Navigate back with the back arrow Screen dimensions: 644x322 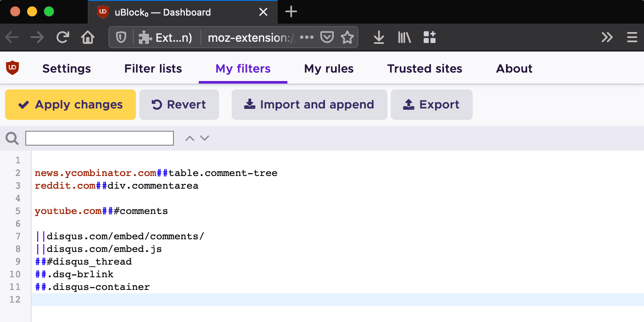coord(12,37)
